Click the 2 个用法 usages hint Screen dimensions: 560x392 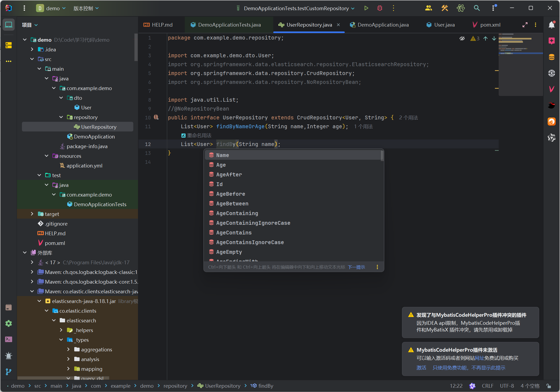pyautogui.click(x=408, y=117)
